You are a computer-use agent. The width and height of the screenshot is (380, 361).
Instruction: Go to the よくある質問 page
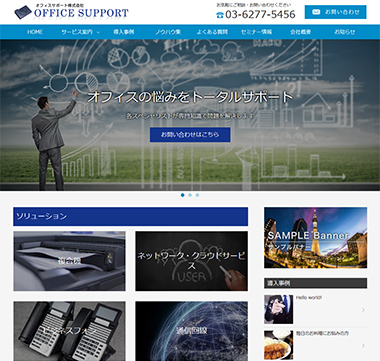coord(212,32)
